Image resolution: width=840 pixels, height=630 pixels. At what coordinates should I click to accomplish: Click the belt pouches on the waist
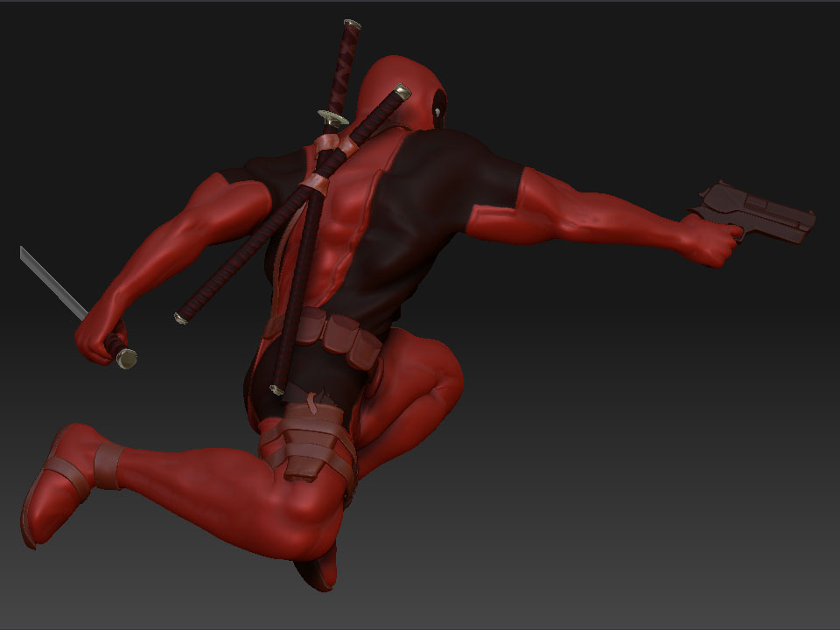[338, 339]
